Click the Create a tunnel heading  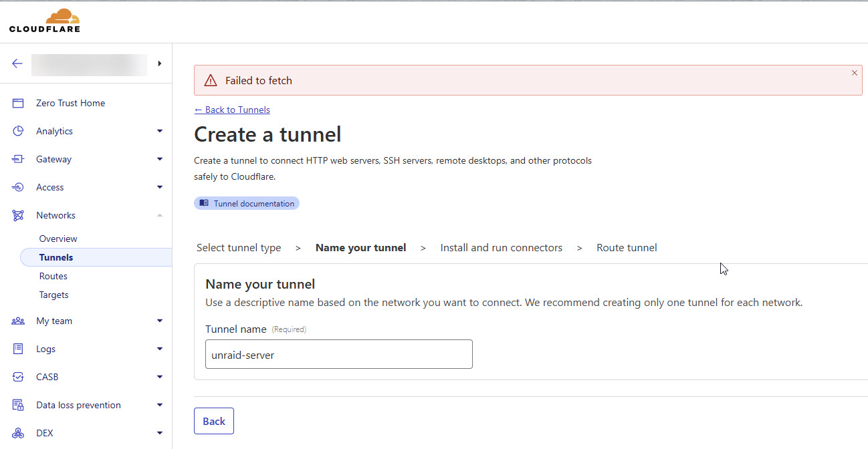click(x=267, y=134)
